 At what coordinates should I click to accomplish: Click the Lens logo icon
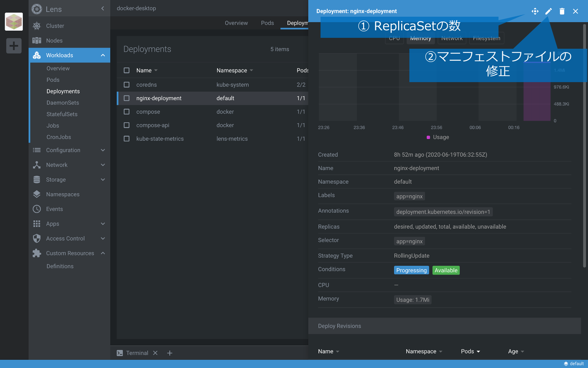[x=37, y=9]
